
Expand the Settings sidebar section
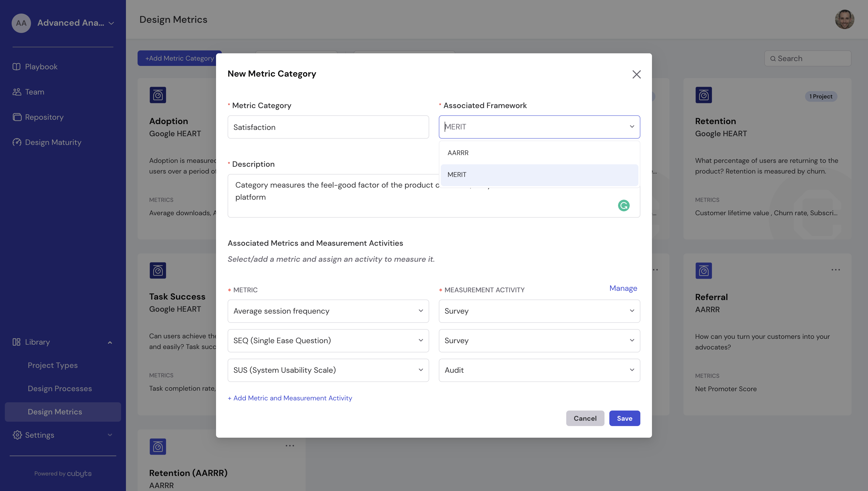pos(110,435)
